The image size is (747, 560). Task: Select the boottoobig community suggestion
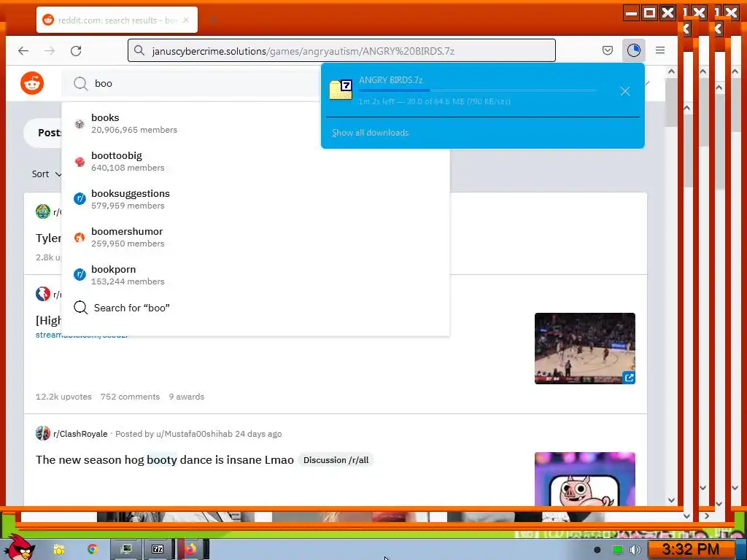click(255, 161)
